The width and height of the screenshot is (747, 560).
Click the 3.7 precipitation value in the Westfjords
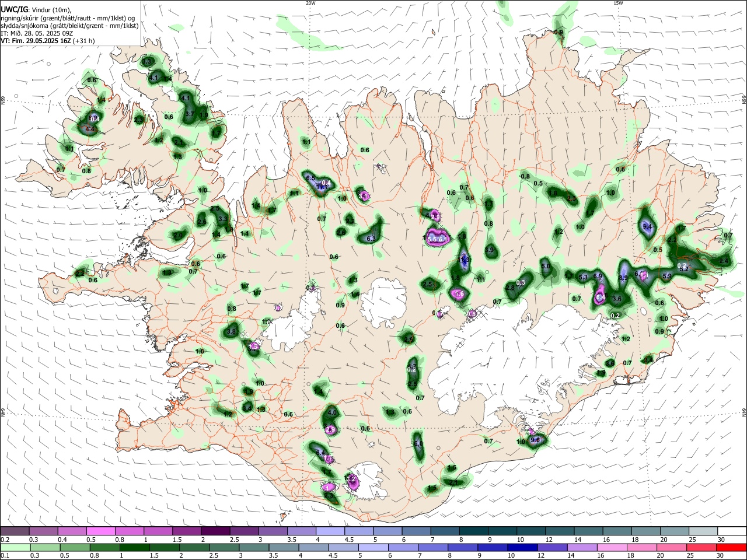pos(190,114)
